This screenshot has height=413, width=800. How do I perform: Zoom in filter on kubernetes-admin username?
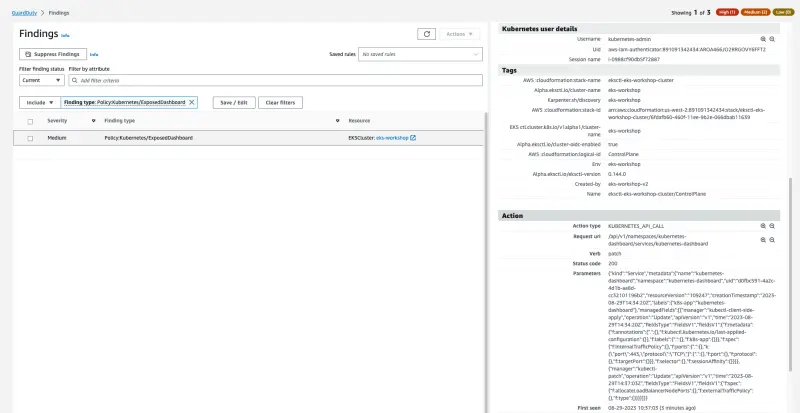click(x=762, y=39)
